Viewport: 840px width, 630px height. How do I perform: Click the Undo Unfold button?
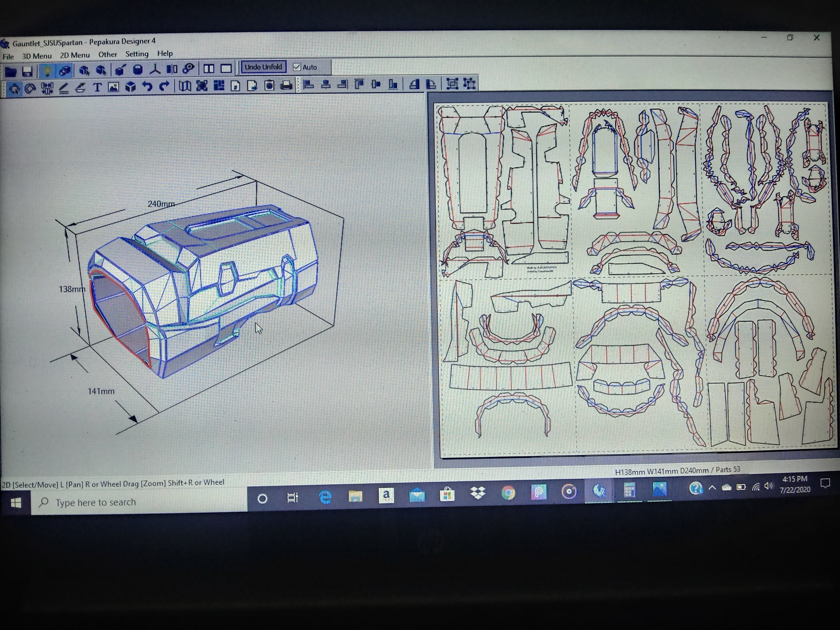tap(263, 67)
